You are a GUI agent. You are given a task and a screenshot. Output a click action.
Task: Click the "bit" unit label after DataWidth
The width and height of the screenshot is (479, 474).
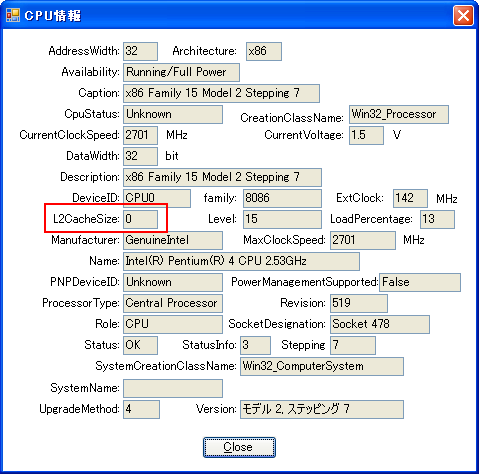click(x=172, y=156)
